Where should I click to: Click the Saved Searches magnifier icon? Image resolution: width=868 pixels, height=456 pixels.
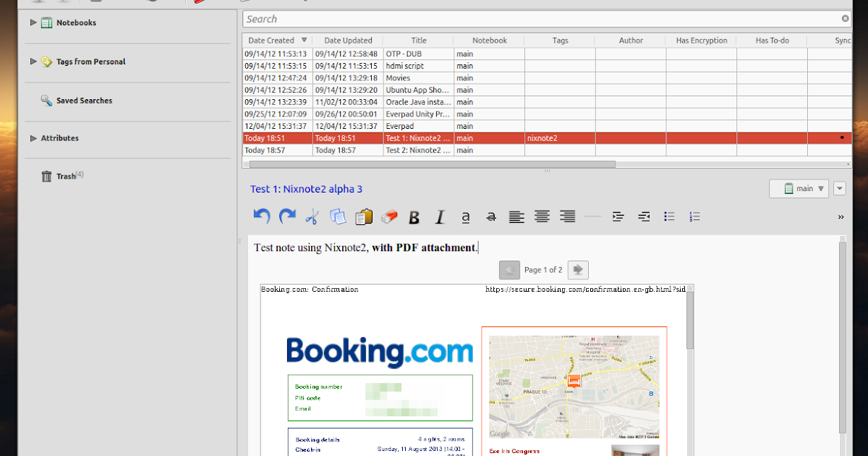pyautogui.click(x=46, y=101)
